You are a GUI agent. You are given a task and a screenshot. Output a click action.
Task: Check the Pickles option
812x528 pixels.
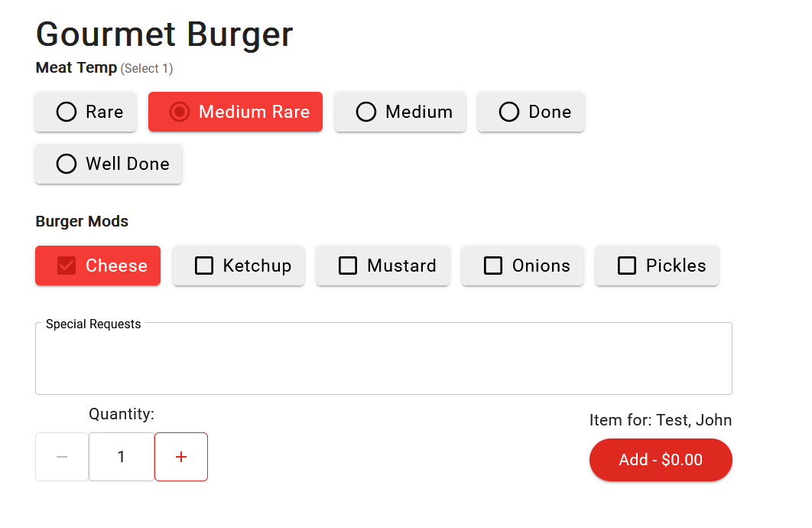tap(657, 266)
